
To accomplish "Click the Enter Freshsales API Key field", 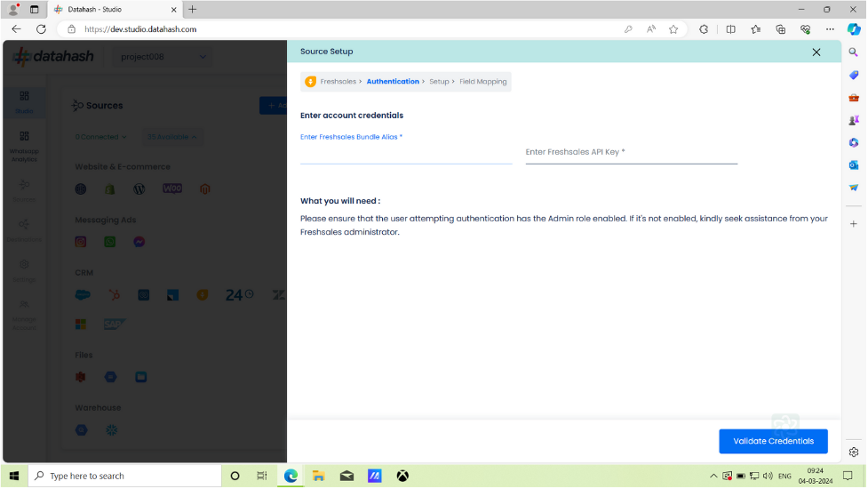I will (631, 152).
